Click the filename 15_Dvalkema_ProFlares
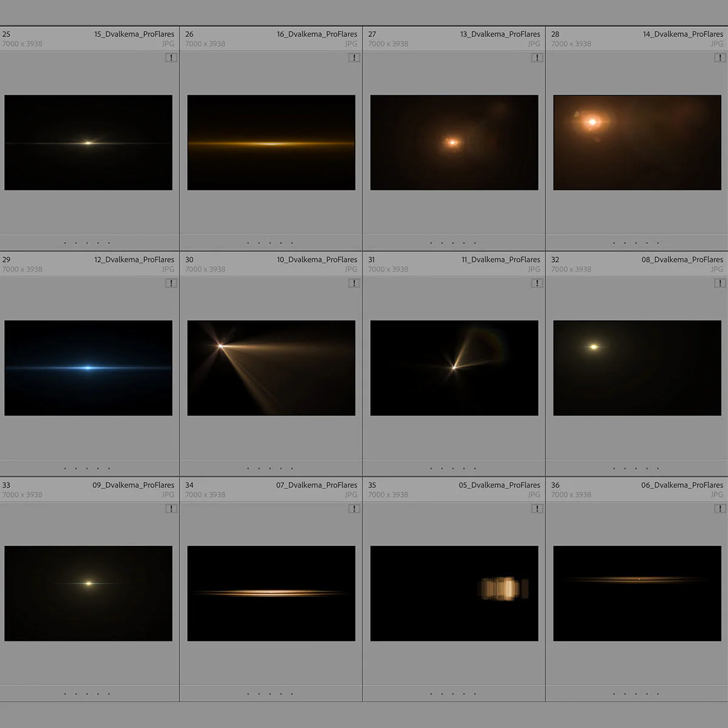Screen dimensions: 728x728 pyautogui.click(x=134, y=34)
